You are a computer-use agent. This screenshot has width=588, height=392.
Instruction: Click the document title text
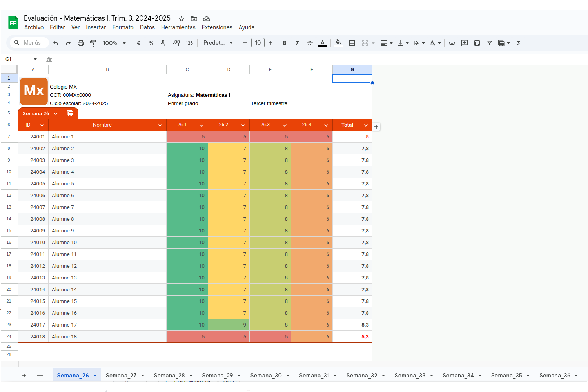pyautogui.click(x=97, y=18)
